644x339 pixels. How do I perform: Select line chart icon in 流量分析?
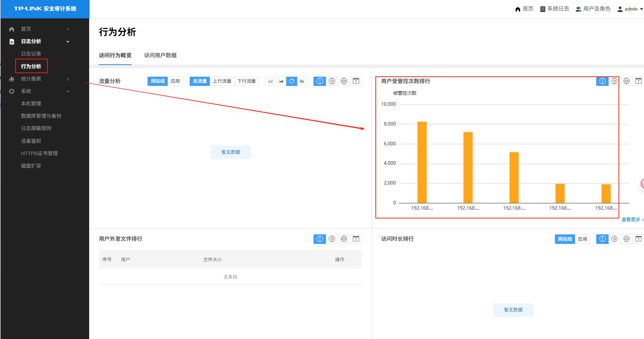click(271, 81)
